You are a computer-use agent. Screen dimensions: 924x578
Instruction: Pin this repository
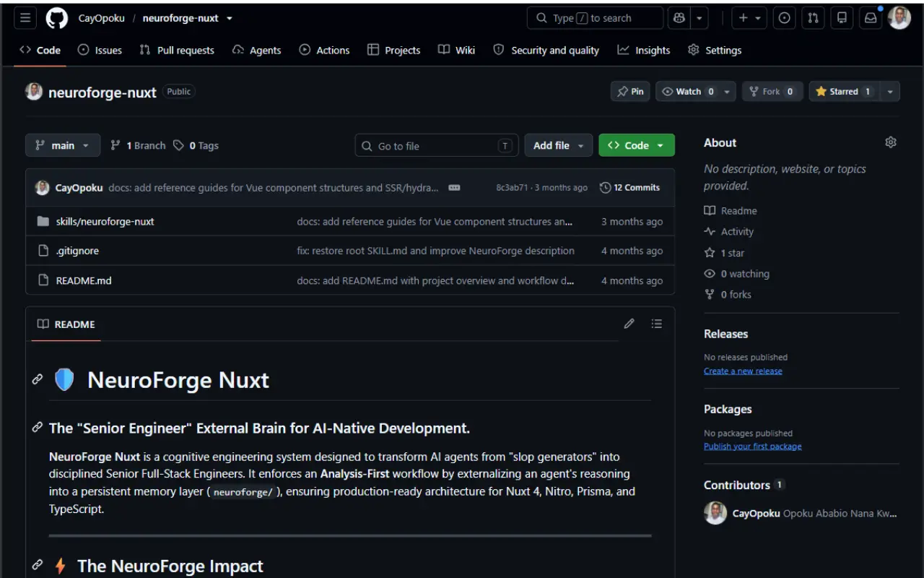[630, 92]
